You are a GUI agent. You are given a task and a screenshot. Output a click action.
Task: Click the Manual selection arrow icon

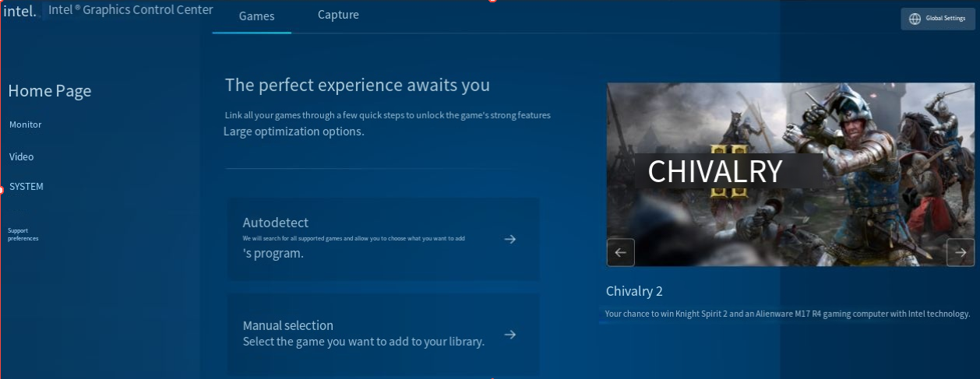click(510, 335)
